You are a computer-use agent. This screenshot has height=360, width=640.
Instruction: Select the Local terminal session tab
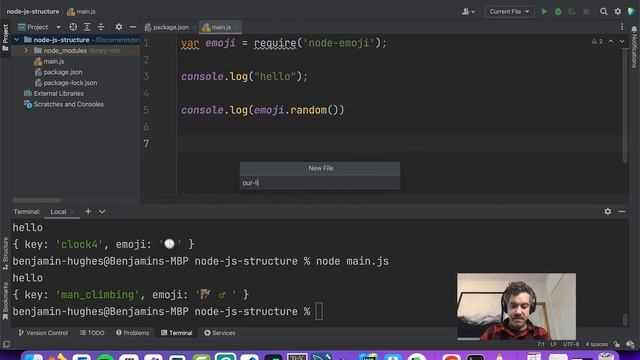point(58,212)
